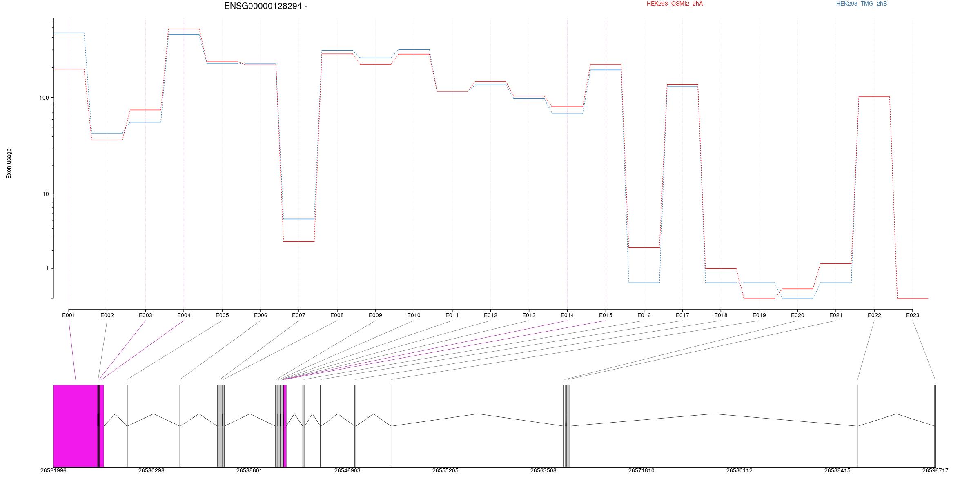The width and height of the screenshot is (980, 490).
Task: Click exon label E022
Action: pyautogui.click(x=874, y=315)
